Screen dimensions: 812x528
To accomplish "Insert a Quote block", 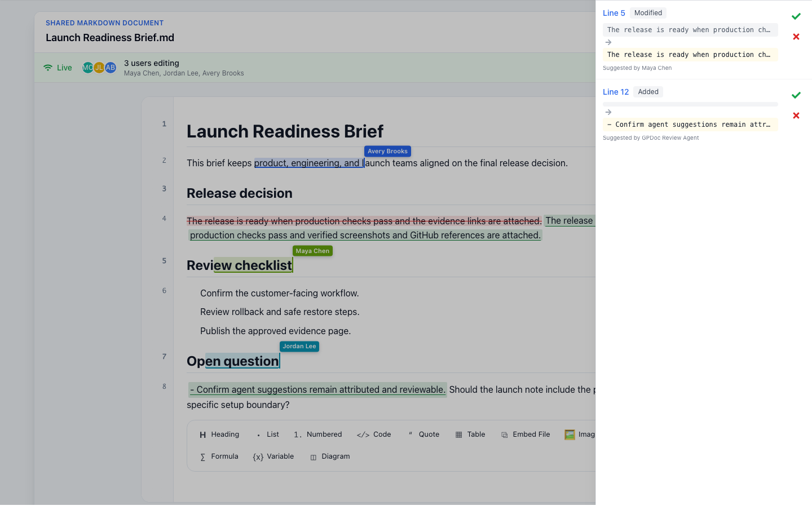I will pos(423,434).
